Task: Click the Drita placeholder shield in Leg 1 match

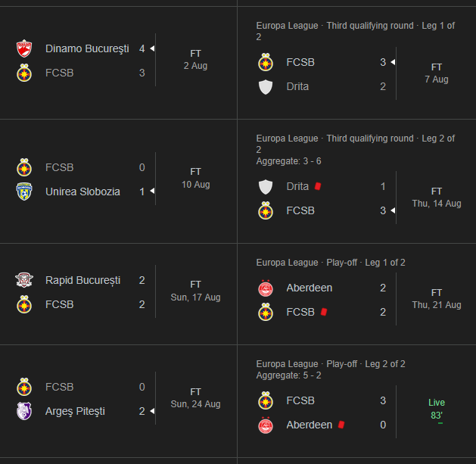Action: [266, 87]
